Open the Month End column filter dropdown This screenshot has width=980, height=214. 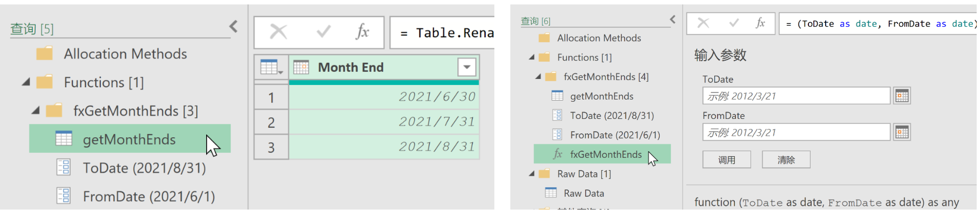coord(467,67)
